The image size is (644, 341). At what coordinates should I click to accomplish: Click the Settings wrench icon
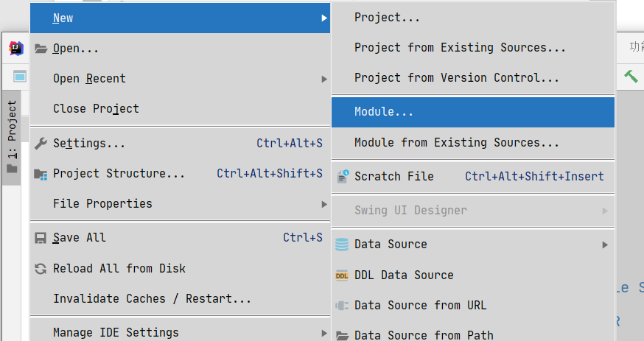point(41,143)
